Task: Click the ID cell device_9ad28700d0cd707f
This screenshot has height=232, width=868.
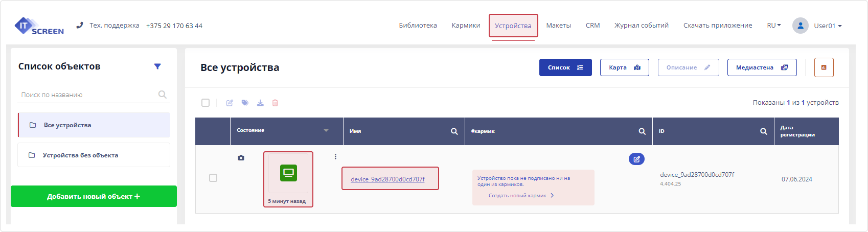Action: pyautogui.click(x=697, y=175)
